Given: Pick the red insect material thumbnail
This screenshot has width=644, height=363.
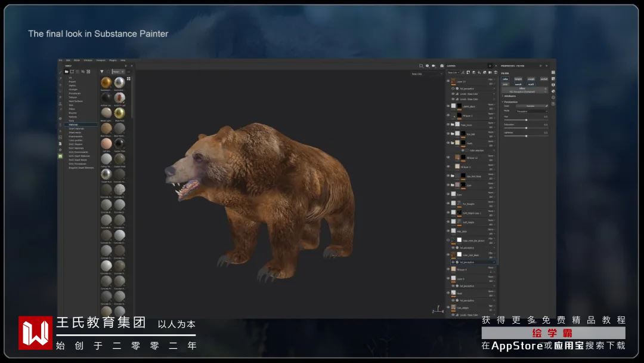Looking at the screenshot, I should [x=119, y=98].
